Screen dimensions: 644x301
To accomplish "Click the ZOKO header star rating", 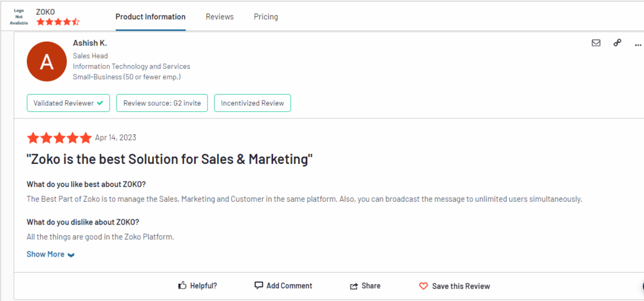I will click(x=58, y=22).
